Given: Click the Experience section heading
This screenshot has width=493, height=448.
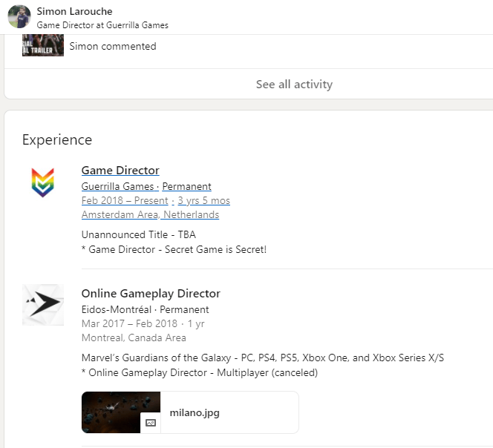Looking at the screenshot, I should click(57, 140).
